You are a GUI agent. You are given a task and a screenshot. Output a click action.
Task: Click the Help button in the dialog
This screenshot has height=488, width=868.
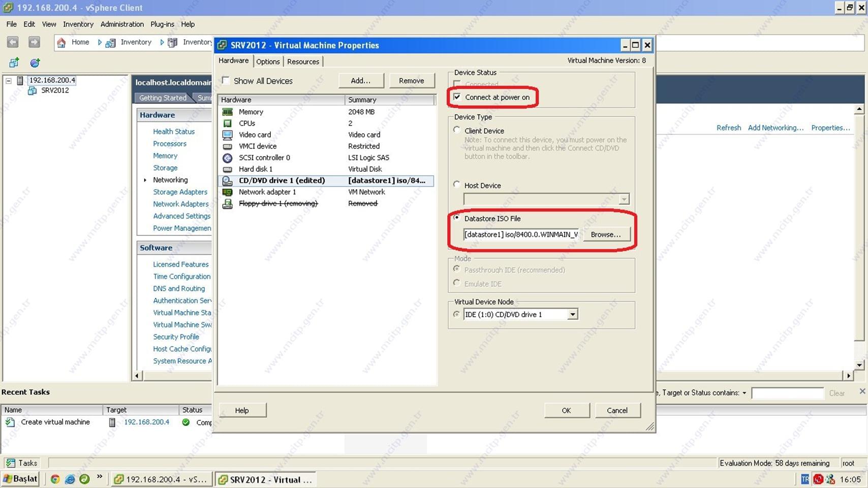(242, 410)
